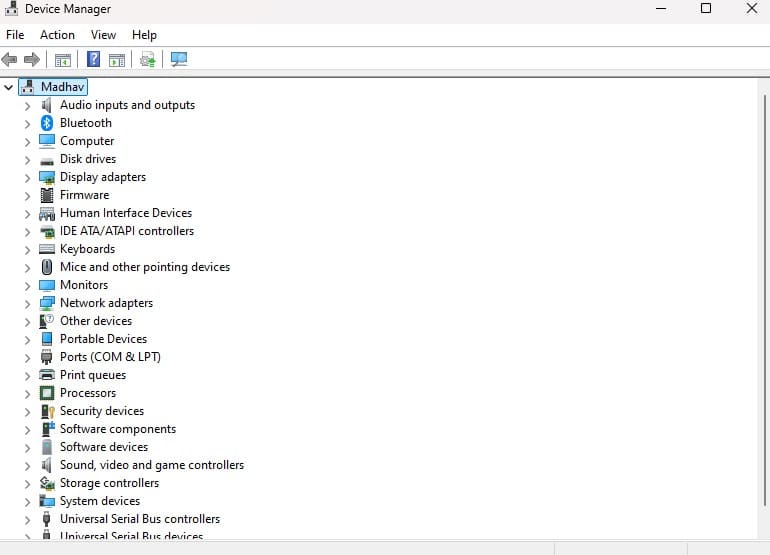Open the Action menu
Screen dimensions: 770x555
pyautogui.click(x=57, y=35)
